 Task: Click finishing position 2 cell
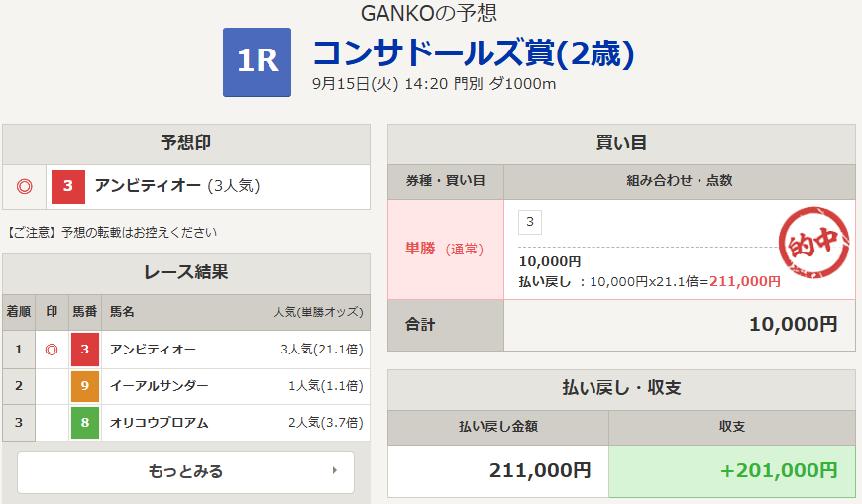tap(19, 386)
